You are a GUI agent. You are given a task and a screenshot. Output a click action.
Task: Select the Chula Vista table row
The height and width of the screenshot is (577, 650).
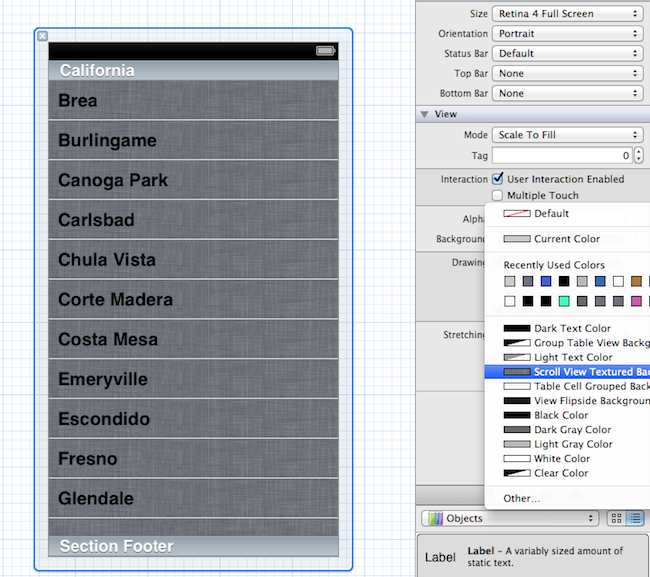tap(194, 259)
